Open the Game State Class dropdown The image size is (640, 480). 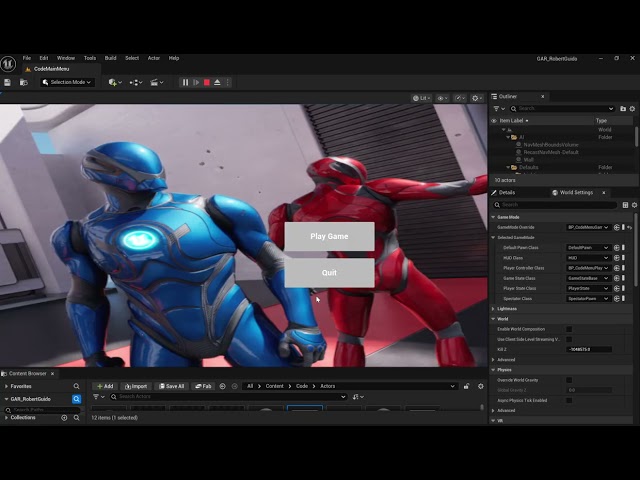pos(588,278)
